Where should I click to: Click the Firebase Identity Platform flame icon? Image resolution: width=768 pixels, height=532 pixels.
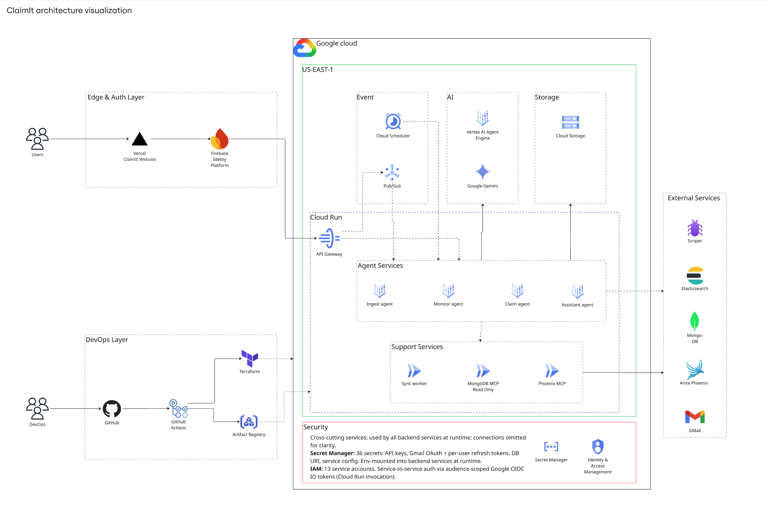point(219,139)
